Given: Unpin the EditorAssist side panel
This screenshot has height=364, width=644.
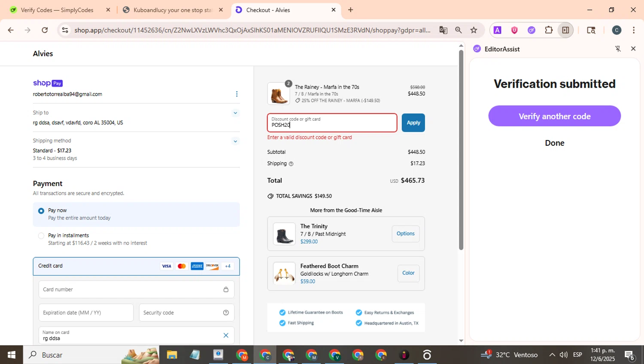Looking at the screenshot, I should click(618, 49).
